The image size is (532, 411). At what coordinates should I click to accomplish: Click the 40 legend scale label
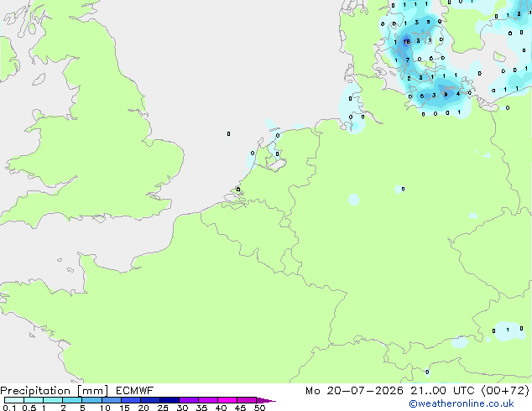pyautogui.click(x=221, y=408)
